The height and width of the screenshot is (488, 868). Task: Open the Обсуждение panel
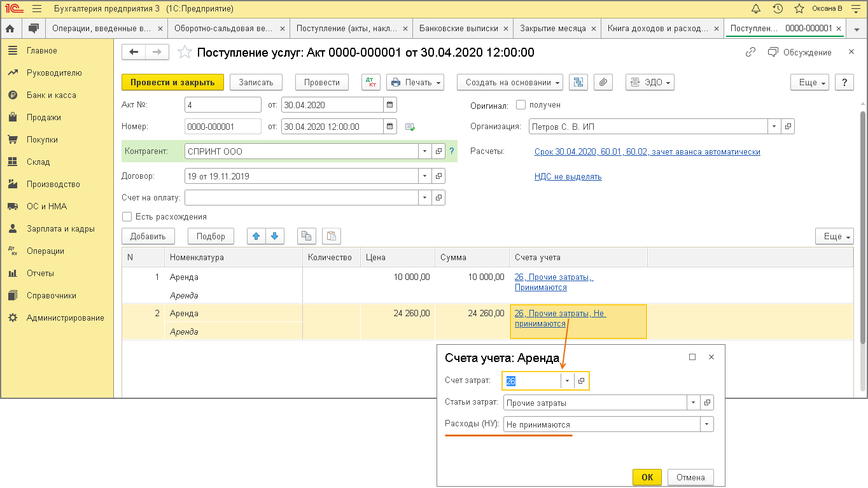coord(799,52)
